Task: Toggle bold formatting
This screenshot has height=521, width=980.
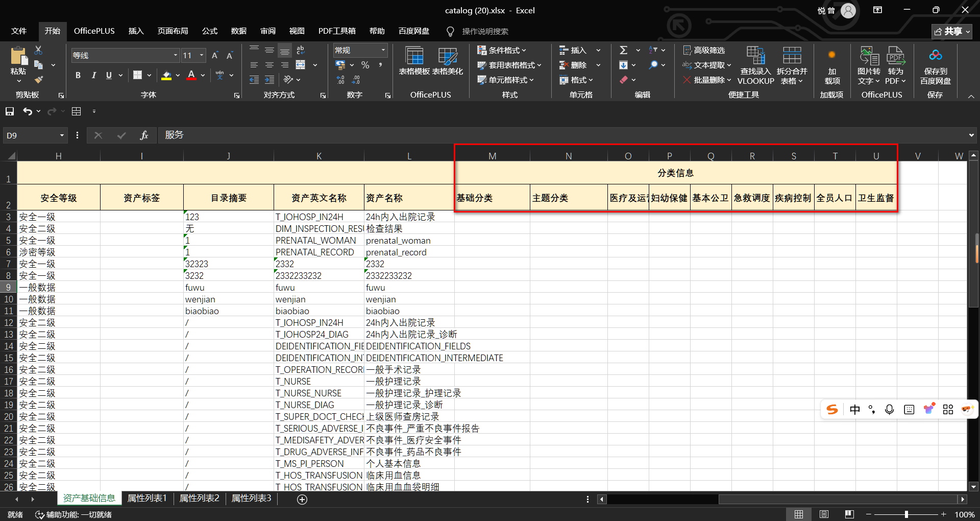Action: coord(78,76)
